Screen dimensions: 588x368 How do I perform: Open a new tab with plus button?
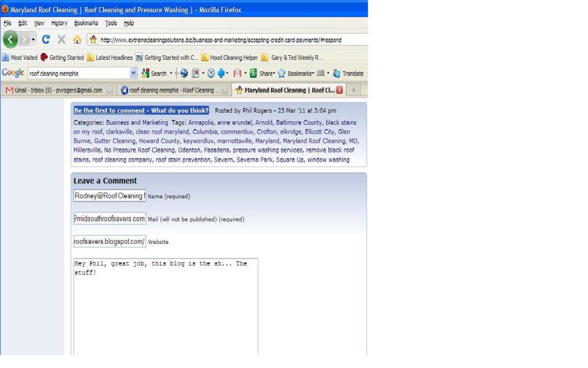click(x=354, y=90)
